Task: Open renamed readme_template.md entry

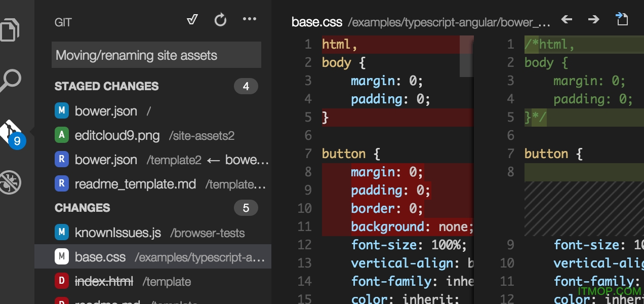Action: [x=135, y=184]
